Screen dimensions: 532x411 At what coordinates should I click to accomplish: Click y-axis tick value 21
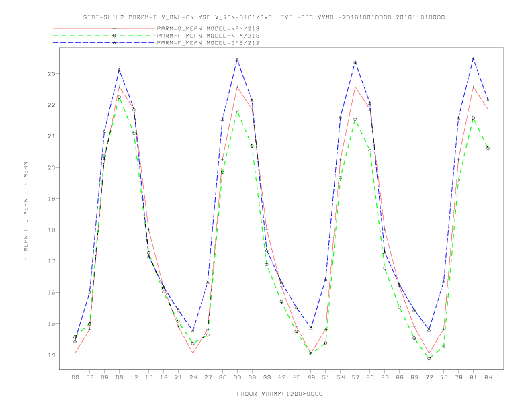51,136
